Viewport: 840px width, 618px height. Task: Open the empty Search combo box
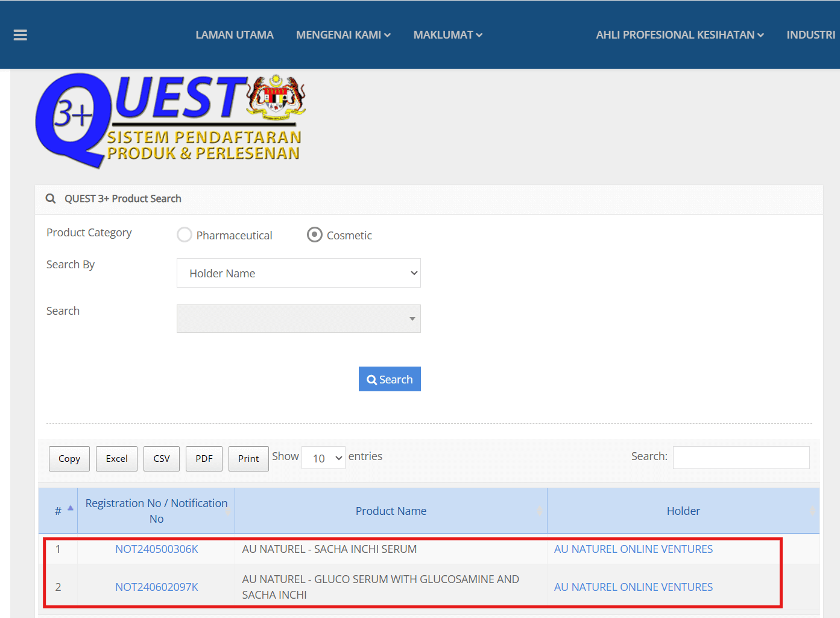[298, 319]
